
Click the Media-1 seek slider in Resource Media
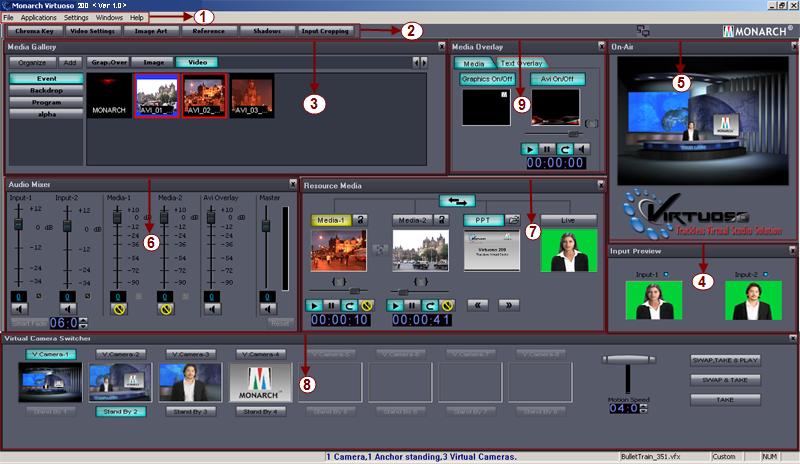coord(355,291)
